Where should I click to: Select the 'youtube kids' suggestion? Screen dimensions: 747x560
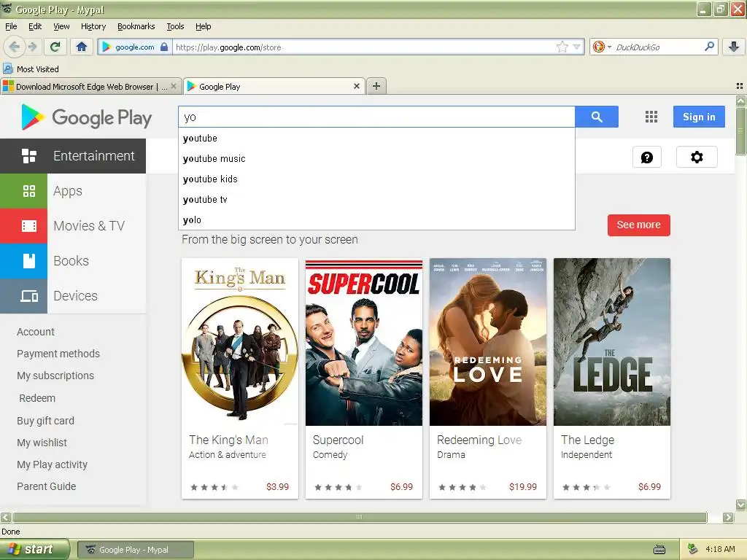(x=376, y=179)
